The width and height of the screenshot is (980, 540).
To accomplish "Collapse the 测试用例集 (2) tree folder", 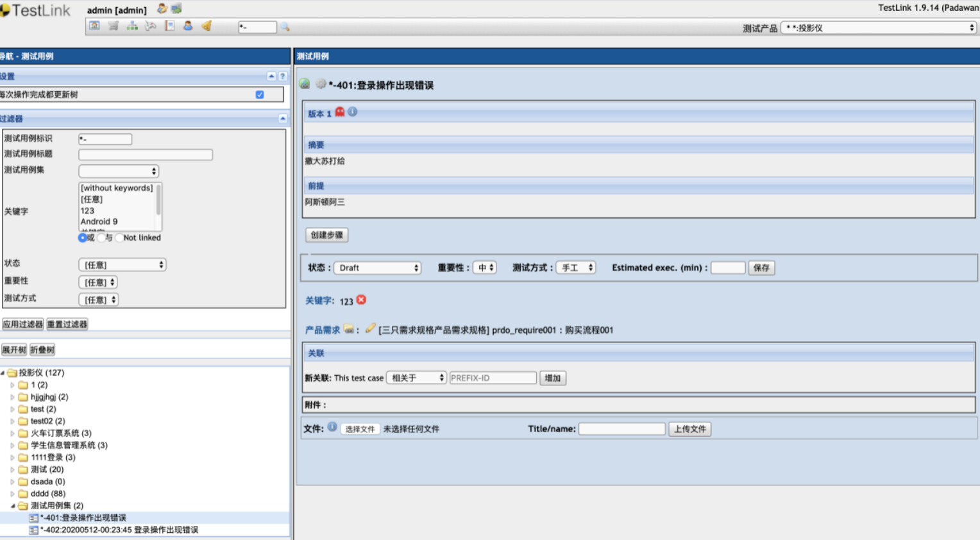I will point(12,506).
